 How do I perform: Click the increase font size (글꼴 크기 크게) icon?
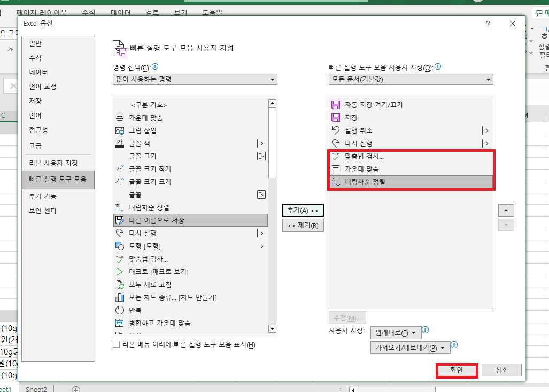120,182
